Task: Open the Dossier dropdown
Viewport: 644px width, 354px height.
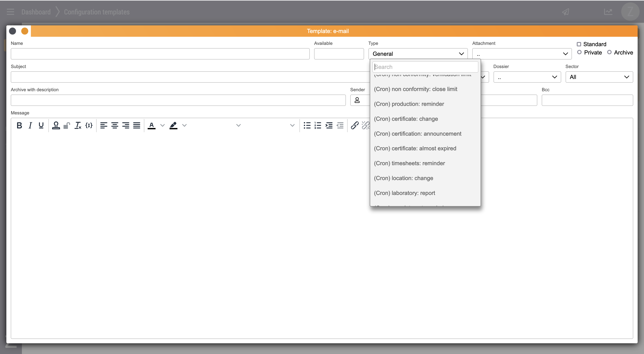Action: [527, 77]
